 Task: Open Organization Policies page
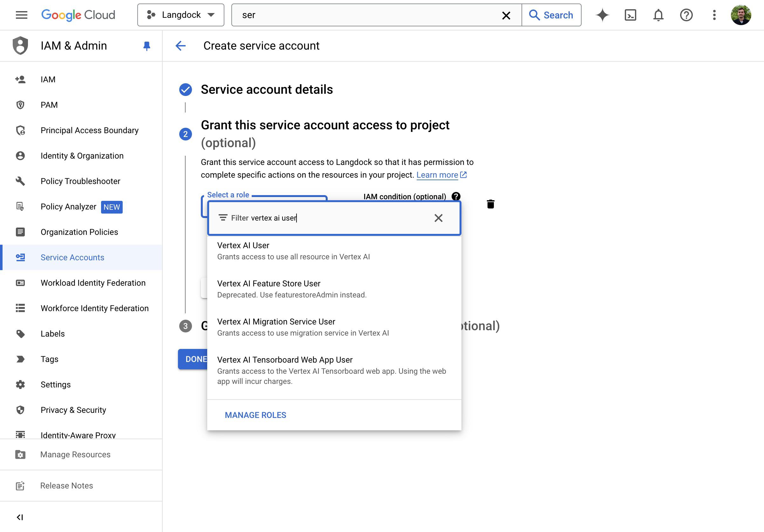pyautogui.click(x=81, y=232)
